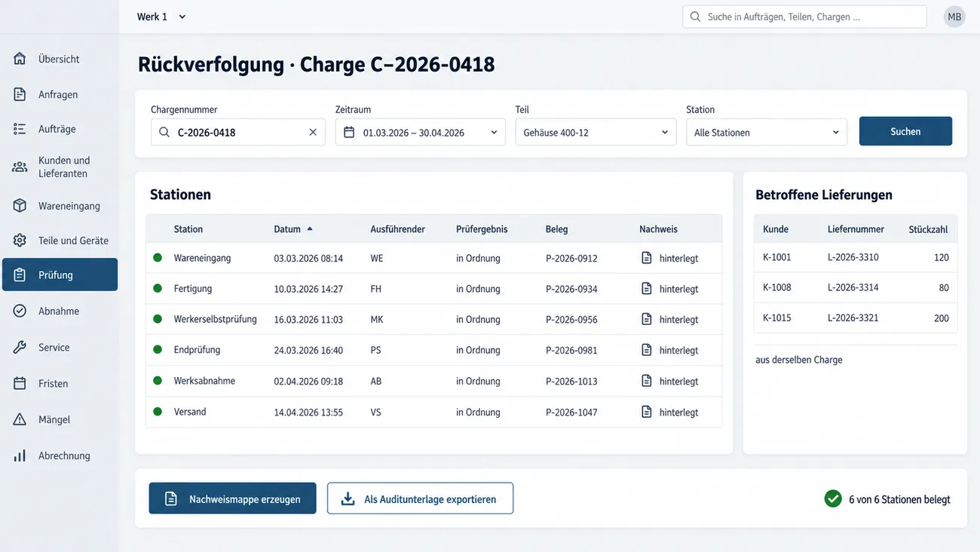Click the Suchen button

(905, 131)
